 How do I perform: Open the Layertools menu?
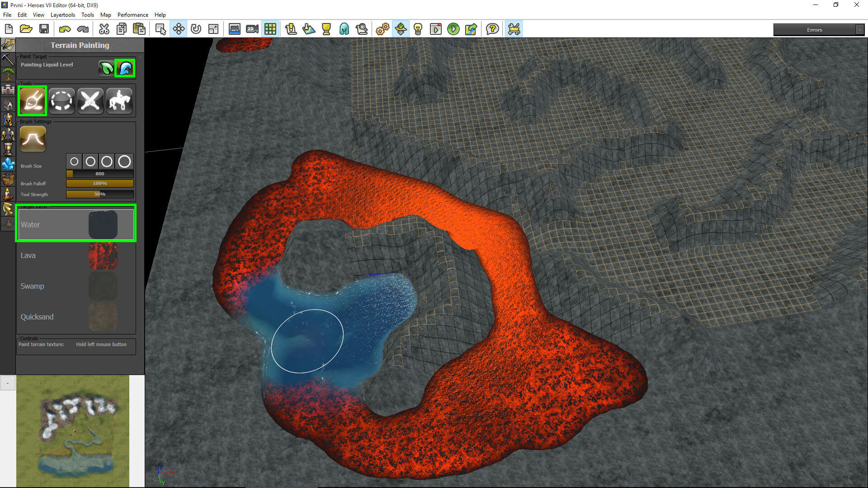click(x=63, y=15)
